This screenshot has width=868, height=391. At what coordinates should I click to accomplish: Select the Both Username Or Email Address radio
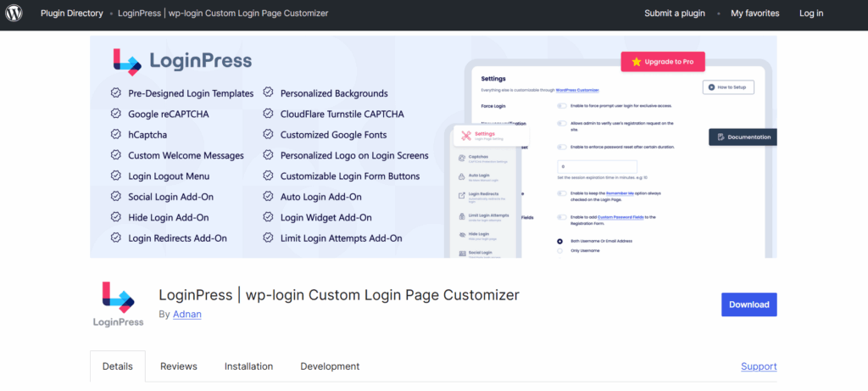coord(559,242)
